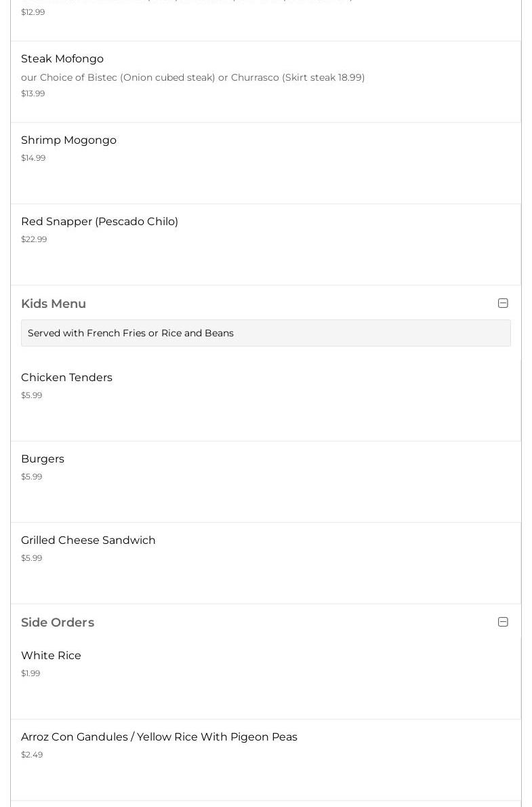Click the $2.49 Arroz Con Gandules price
Image resolution: width=532 pixels, height=807 pixels.
[x=32, y=755]
